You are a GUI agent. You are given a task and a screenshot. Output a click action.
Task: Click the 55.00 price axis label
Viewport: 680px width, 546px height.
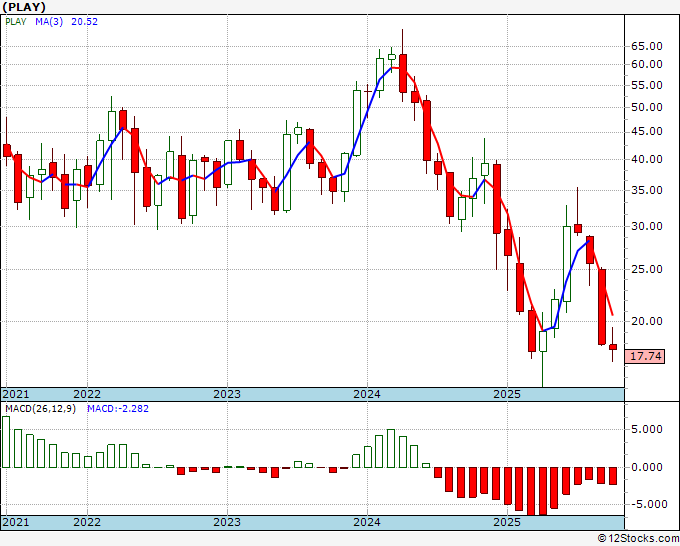(x=647, y=85)
